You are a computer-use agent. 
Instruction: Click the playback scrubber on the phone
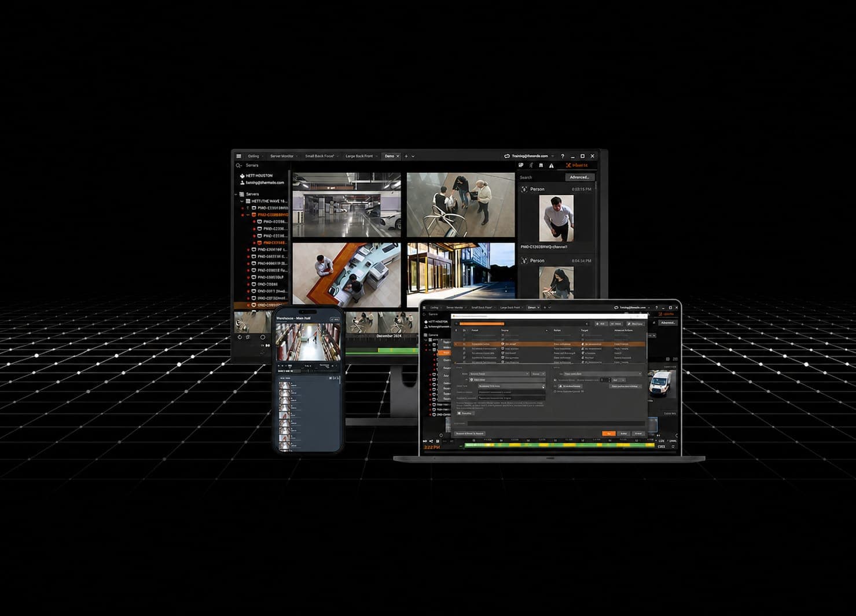click(x=308, y=371)
